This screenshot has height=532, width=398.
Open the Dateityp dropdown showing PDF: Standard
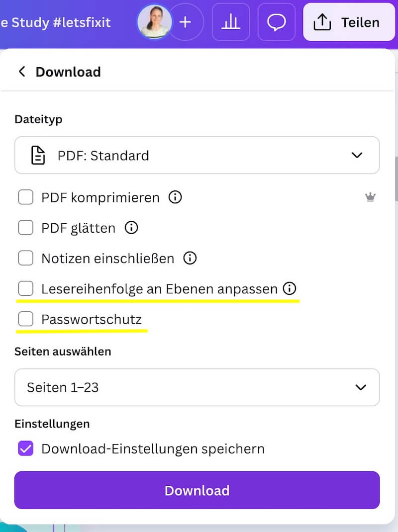click(197, 155)
